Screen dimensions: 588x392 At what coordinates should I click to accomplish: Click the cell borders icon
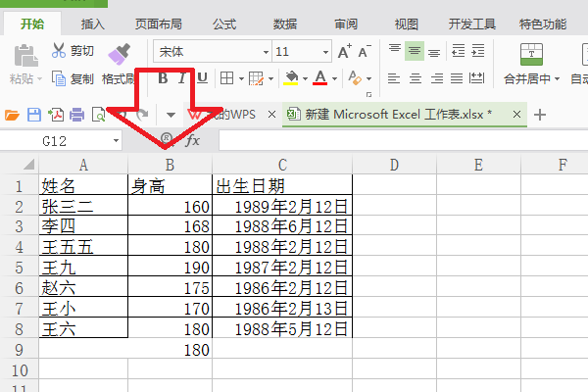pos(227,78)
